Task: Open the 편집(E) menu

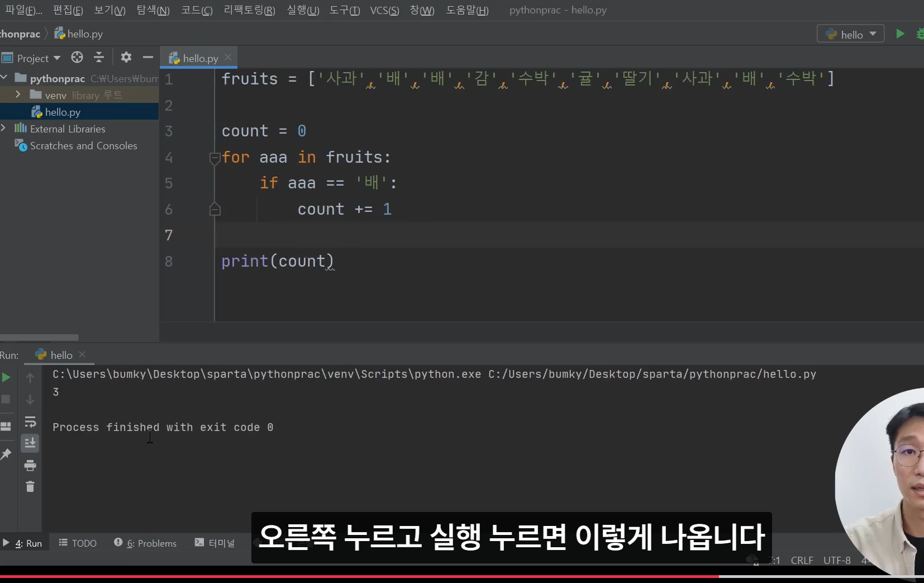Action: [68, 10]
